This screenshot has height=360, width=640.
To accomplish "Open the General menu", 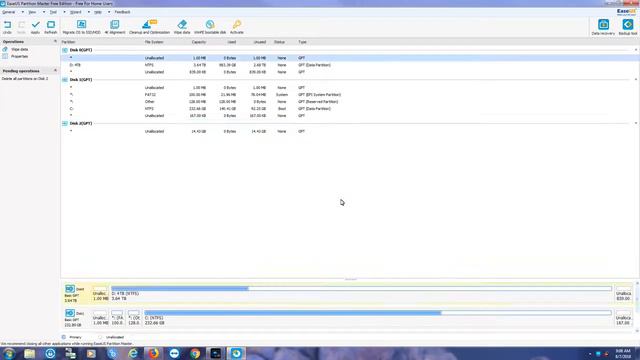I will pyautogui.click(x=9, y=12).
